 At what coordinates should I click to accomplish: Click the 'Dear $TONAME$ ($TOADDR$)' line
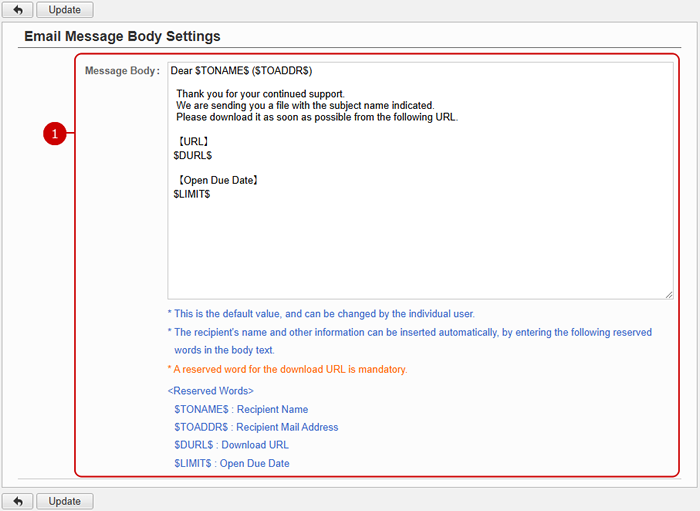(242, 71)
